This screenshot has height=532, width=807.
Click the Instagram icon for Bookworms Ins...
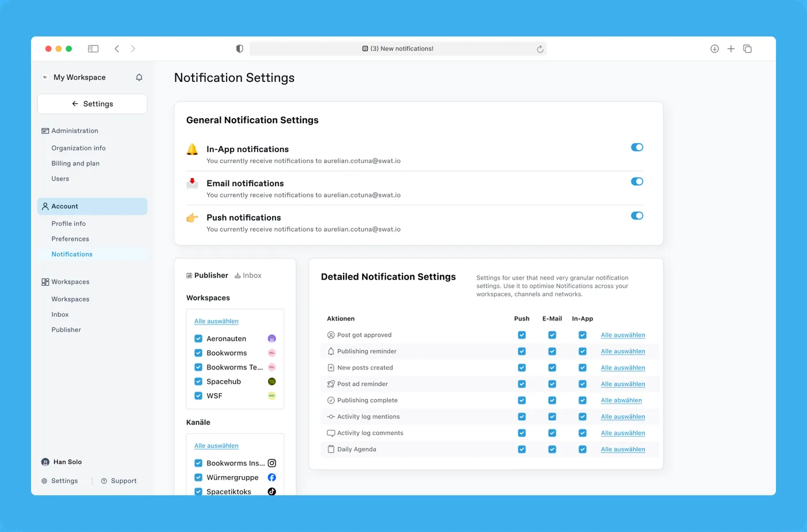coord(272,463)
